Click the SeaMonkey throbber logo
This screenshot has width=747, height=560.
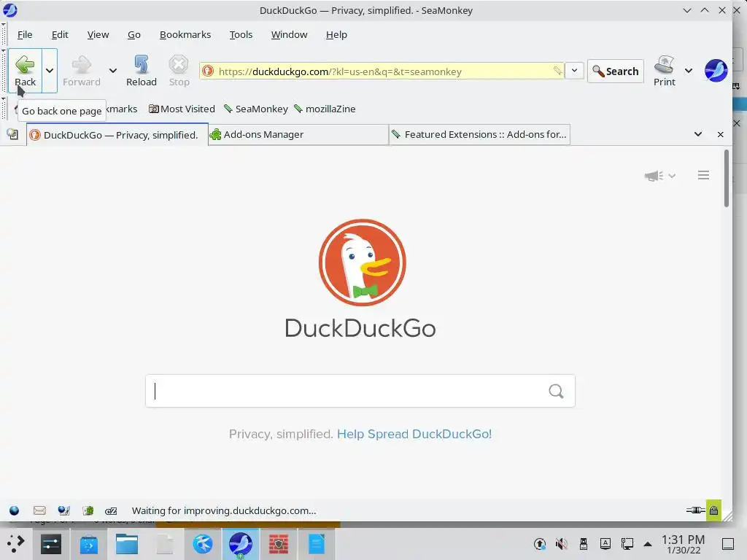tap(716, 71)
